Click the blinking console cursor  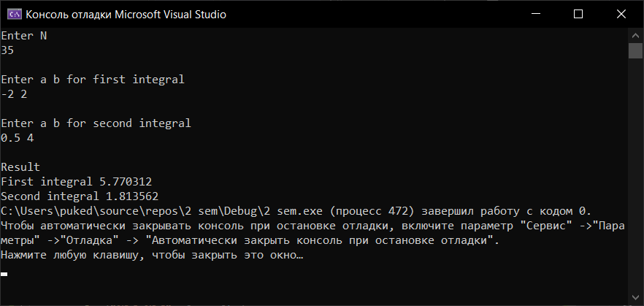pos(4,274)
